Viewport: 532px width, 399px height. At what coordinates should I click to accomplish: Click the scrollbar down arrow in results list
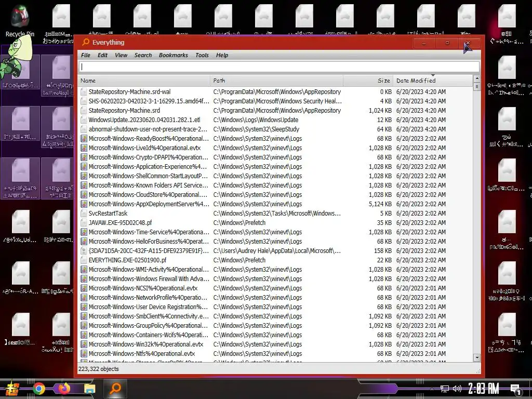(x=477, y=357)
